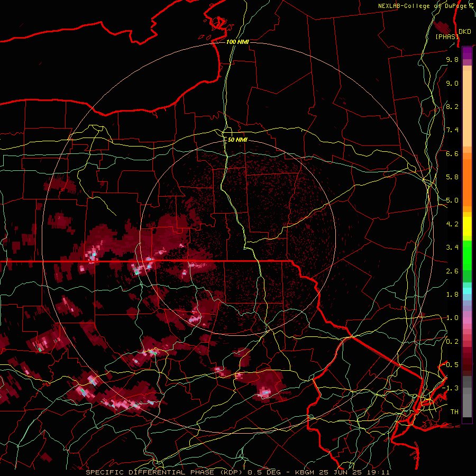Click the purple swatch at the legend top
Viewport: 476px width, 476px height.
coord(467,53)
